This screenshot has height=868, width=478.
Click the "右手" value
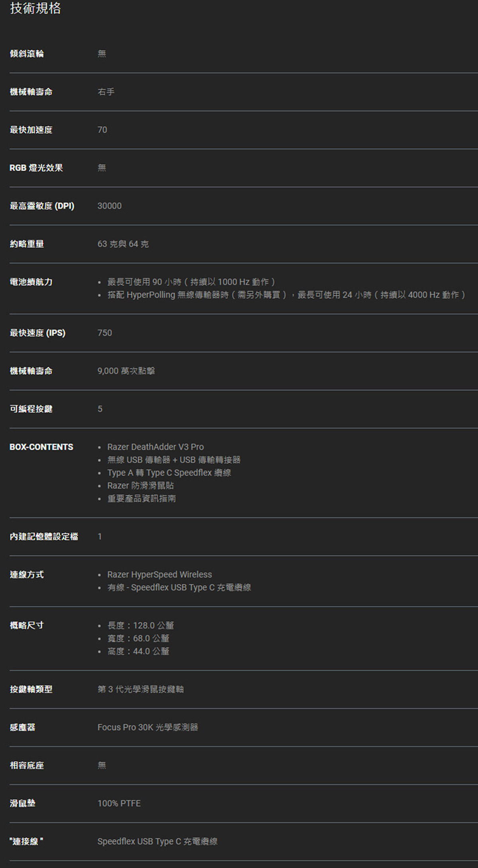pos(106,92)
